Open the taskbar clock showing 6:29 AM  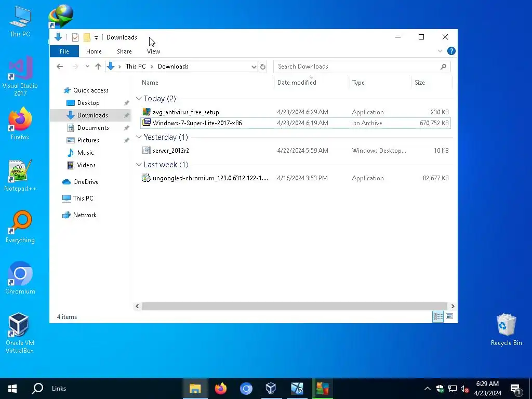[x=487, y=389]
